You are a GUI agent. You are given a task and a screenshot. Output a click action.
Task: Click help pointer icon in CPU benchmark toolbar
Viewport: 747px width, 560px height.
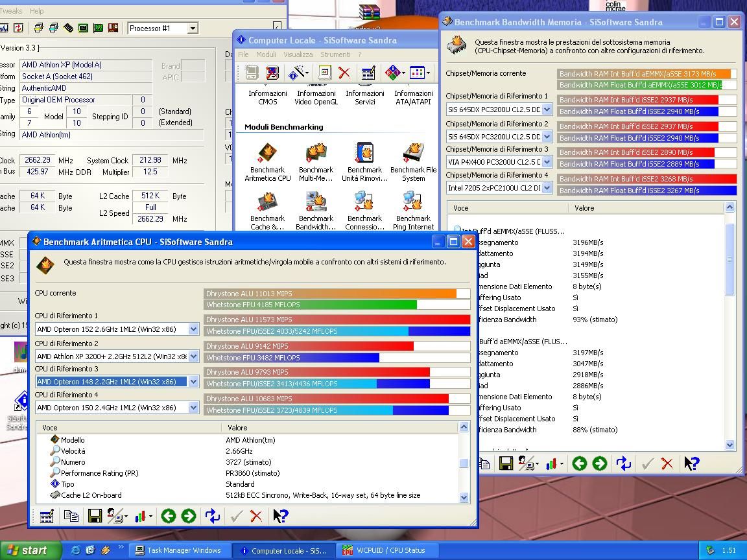280,516
